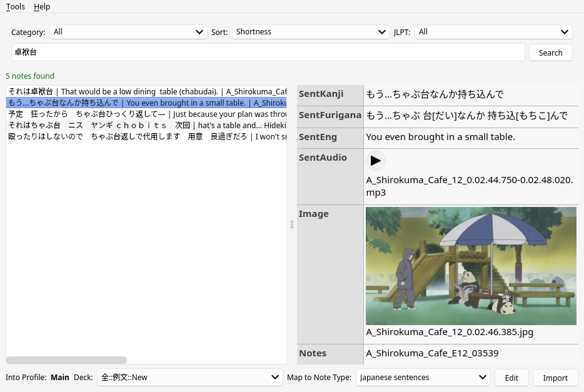The height and width of the screenshot is (392, 584).
Task: Select the first result それは卓袱台
Action: (125, 91)
